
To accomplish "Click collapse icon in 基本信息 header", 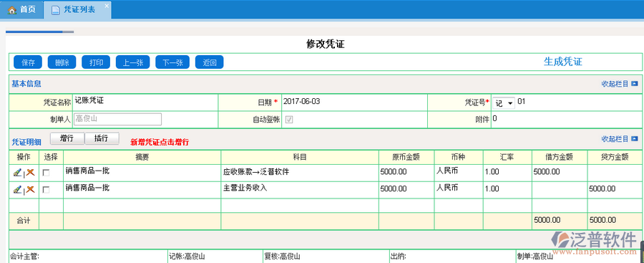I will [635, 84].
